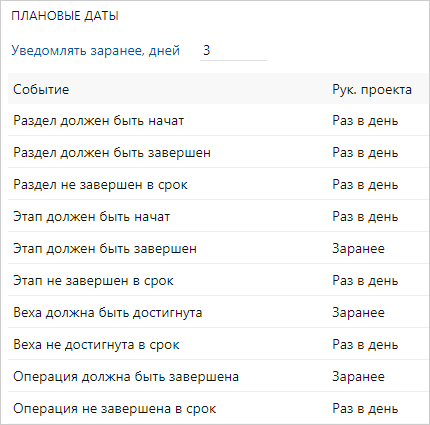The image size is (430, 425).
Task: Select the 'Событие' column header
Action: point(41,89)
